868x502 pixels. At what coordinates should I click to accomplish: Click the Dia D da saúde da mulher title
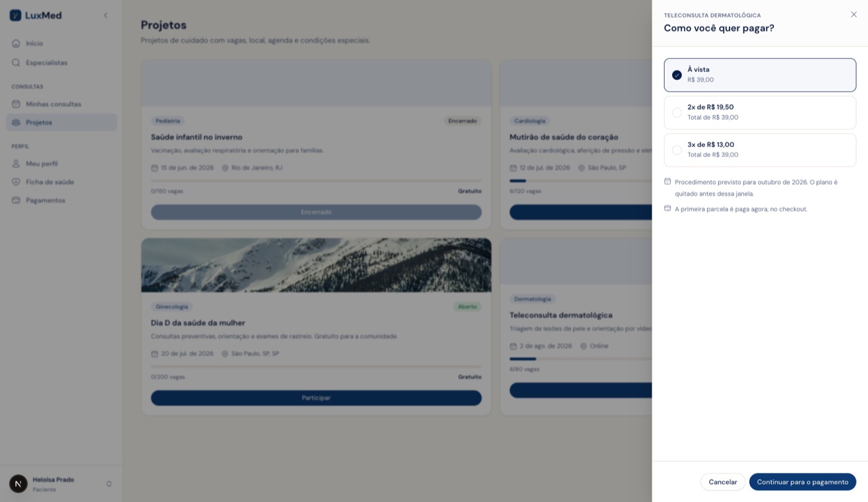tap(198, 322)
